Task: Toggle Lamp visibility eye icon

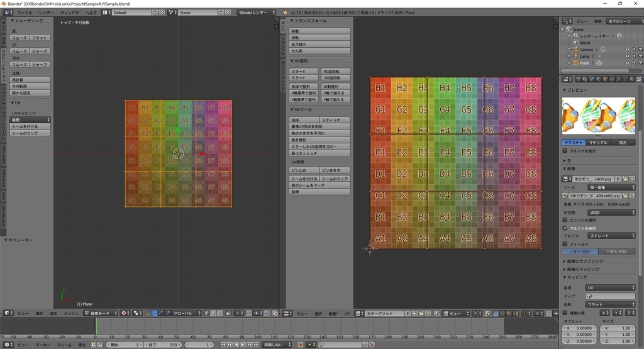Action: click(627, 56)
